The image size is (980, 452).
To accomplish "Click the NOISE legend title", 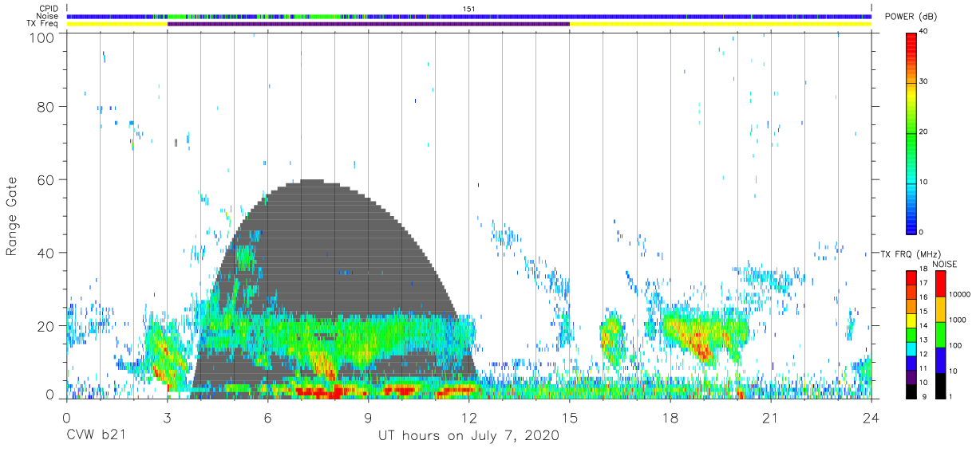I will 944,264.
